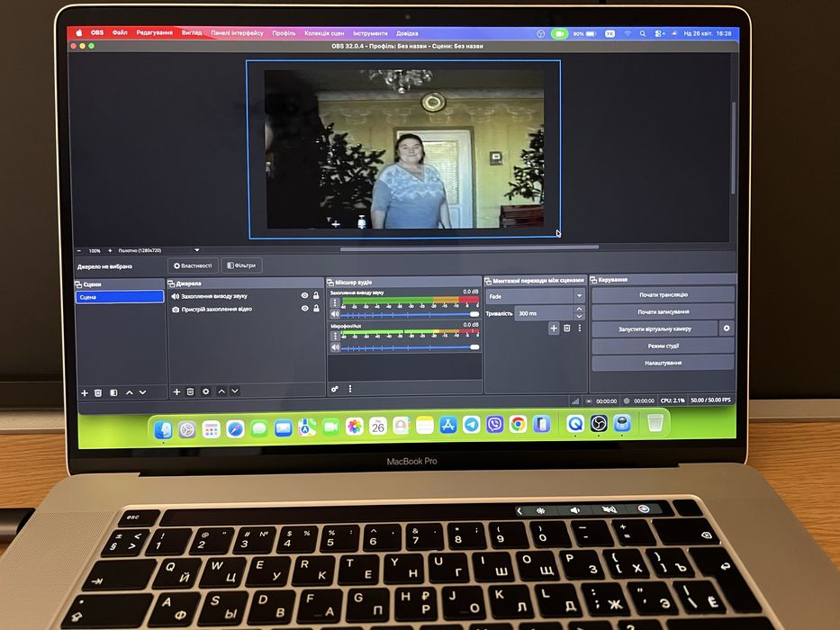
Task: Add a scene transition with plus
Action: 554,328
